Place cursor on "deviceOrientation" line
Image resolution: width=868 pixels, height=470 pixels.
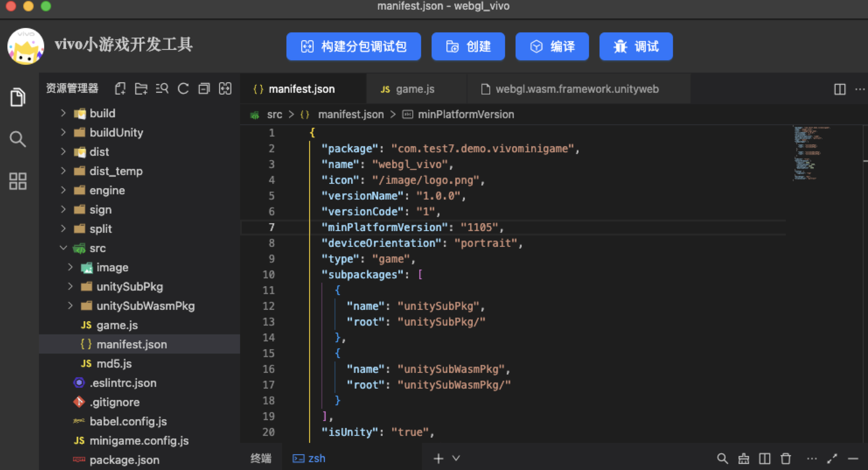click(x=422, y=243)
